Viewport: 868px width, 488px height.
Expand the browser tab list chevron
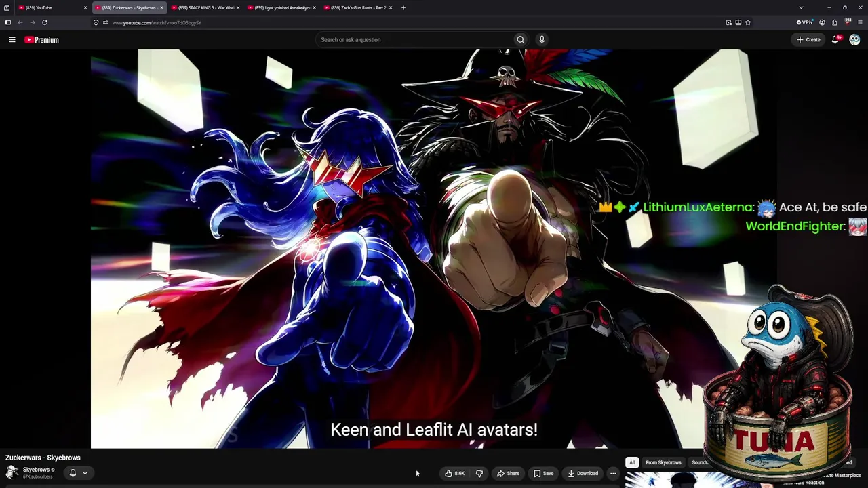click(x=801, y=8)
